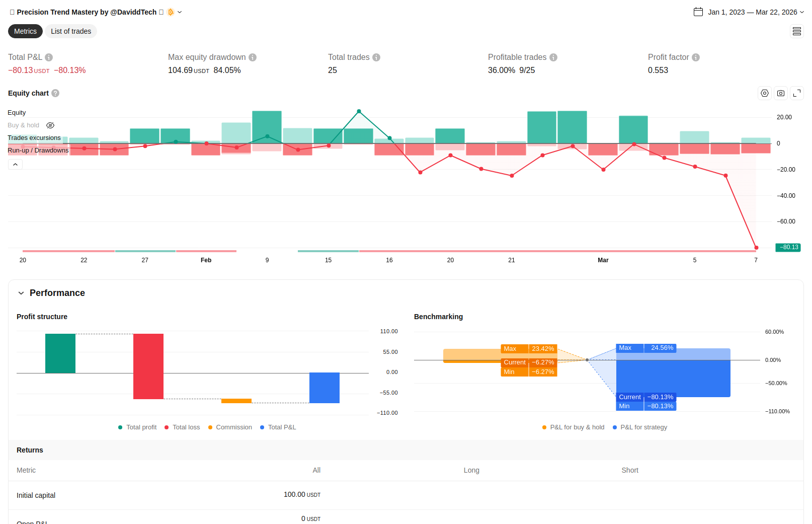Viewport: 812px width, 524px height.
Task: Select the Metrics tab
Action: pyautogui.click(x=25, y=31)
